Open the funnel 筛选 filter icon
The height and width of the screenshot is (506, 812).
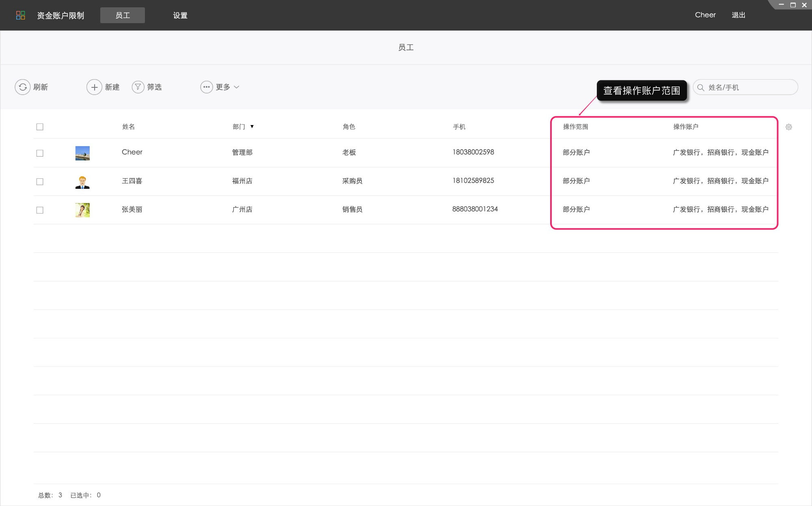(x=138, y=87)
